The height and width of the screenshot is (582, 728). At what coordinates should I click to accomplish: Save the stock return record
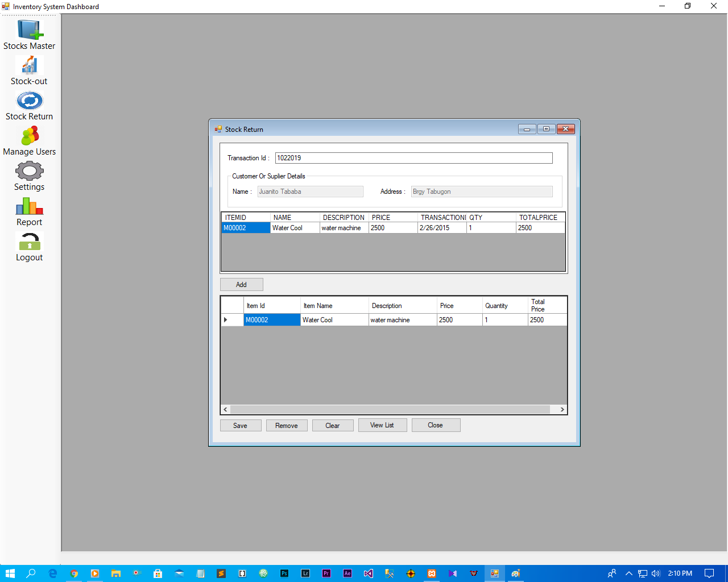coord(241,425)
